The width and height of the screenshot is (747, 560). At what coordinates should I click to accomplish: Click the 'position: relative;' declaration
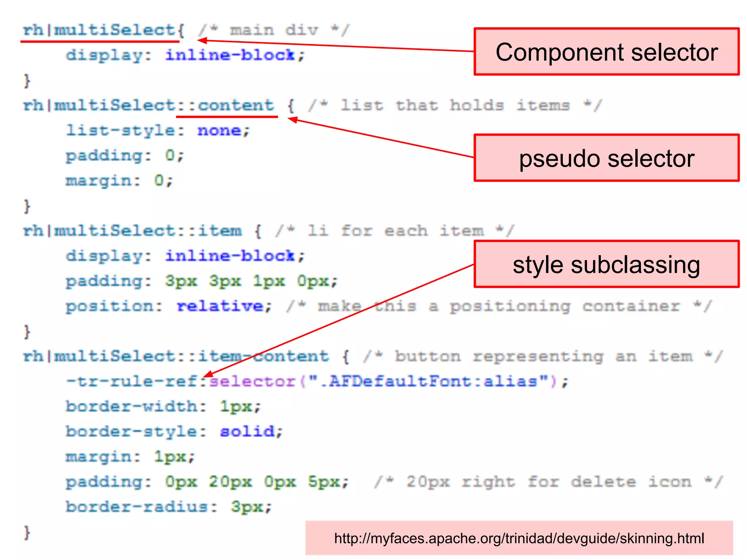coord(169,306)
